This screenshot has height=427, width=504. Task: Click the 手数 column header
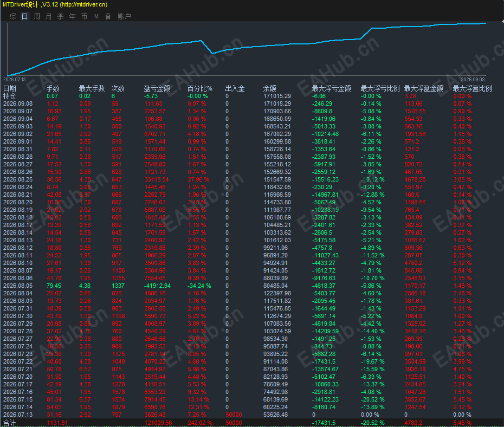tap(53, 89)
